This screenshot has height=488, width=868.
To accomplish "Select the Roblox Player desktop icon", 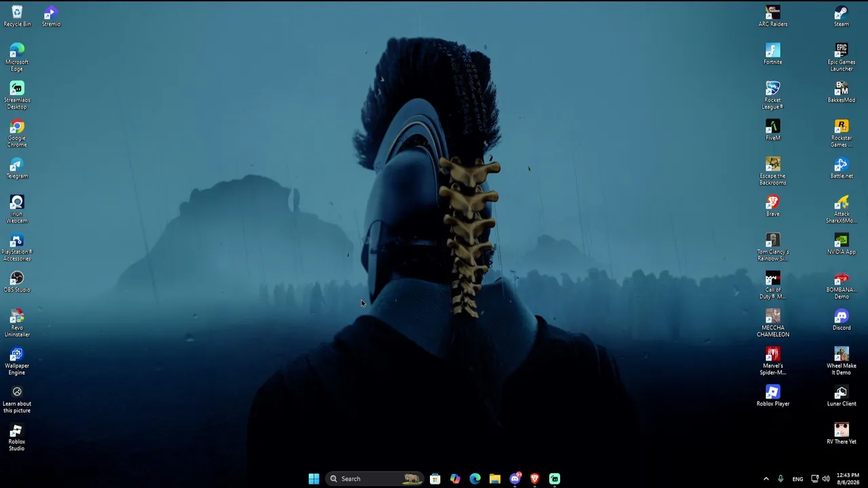I will pos(773,396).
